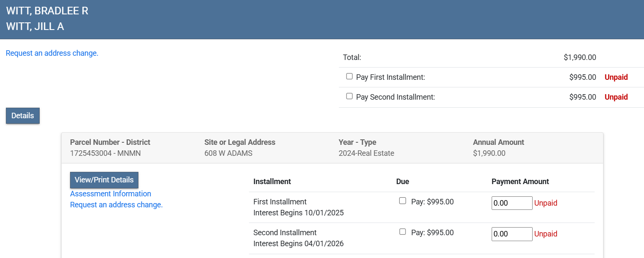Click the Annual Amount column heading
This screenshot has width=644, height=258.
tap(498, 142)
